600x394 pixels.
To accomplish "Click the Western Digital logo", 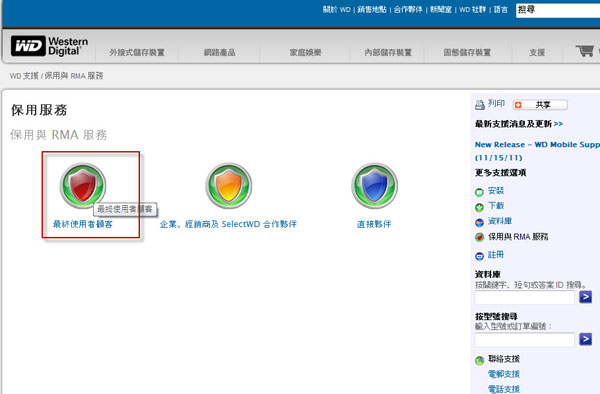I will click(49, 46).
